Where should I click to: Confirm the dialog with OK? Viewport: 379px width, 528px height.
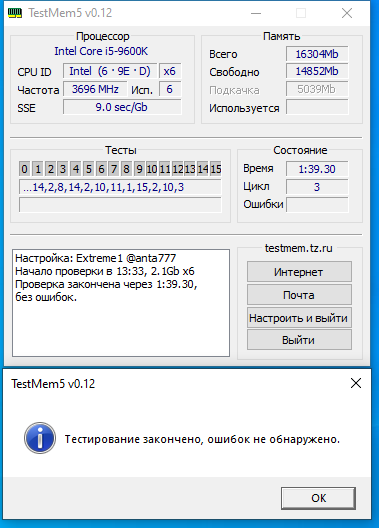[318, 498]
